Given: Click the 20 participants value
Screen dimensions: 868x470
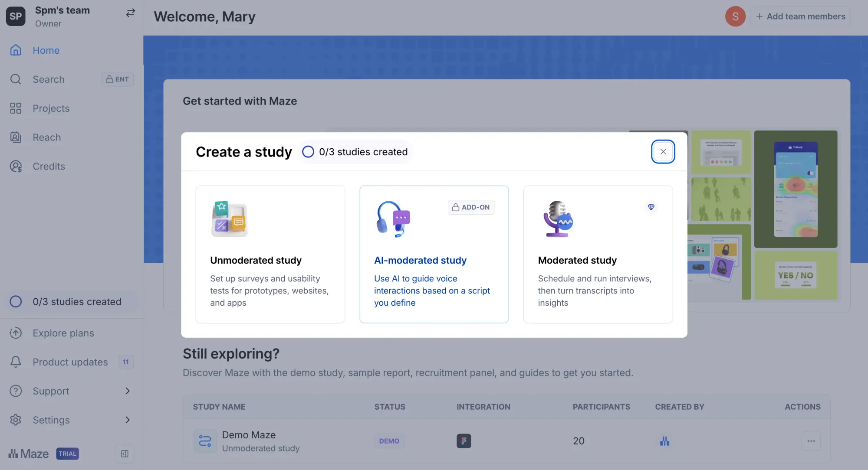Looking at the screenshot, I should pyautogui.click(x=579, y=441).
